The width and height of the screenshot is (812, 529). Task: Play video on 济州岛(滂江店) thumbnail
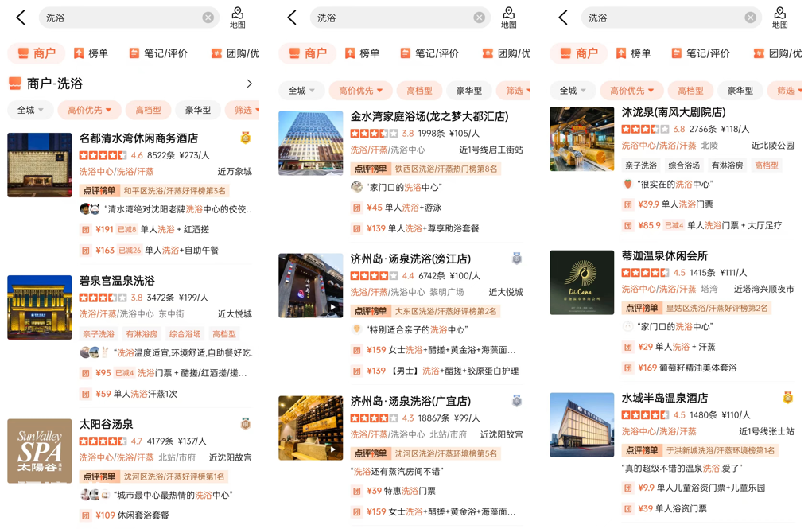click(x=332, y=307)
